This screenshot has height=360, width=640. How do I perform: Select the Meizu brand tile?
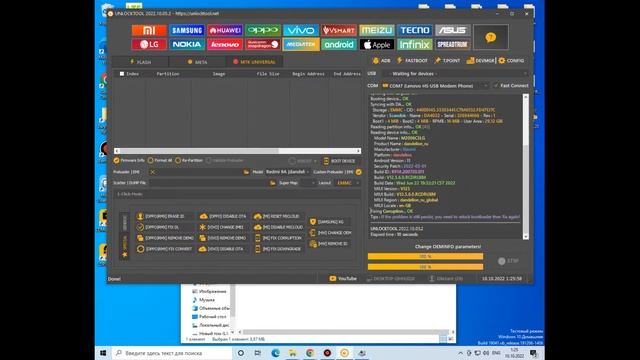(377, 30)
